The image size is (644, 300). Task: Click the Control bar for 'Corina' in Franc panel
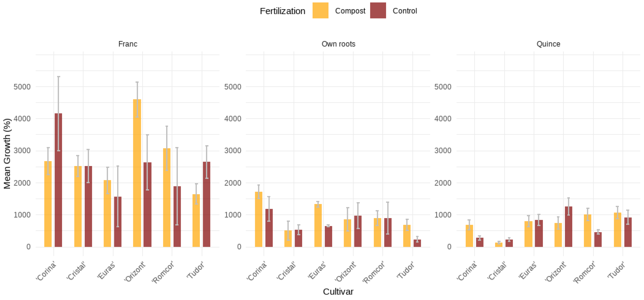coord(58,180)
